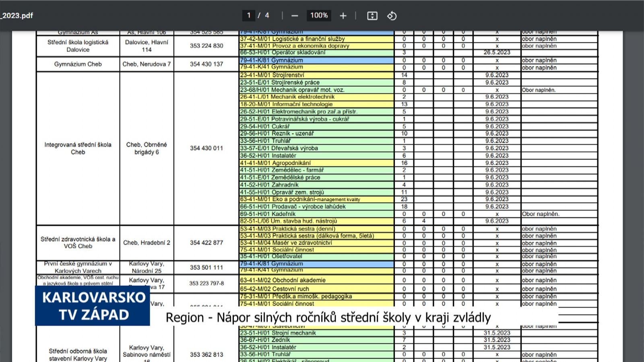The image size is (644, 362).
Task: Click phone number 354 430 137
Action: point(206,64)
